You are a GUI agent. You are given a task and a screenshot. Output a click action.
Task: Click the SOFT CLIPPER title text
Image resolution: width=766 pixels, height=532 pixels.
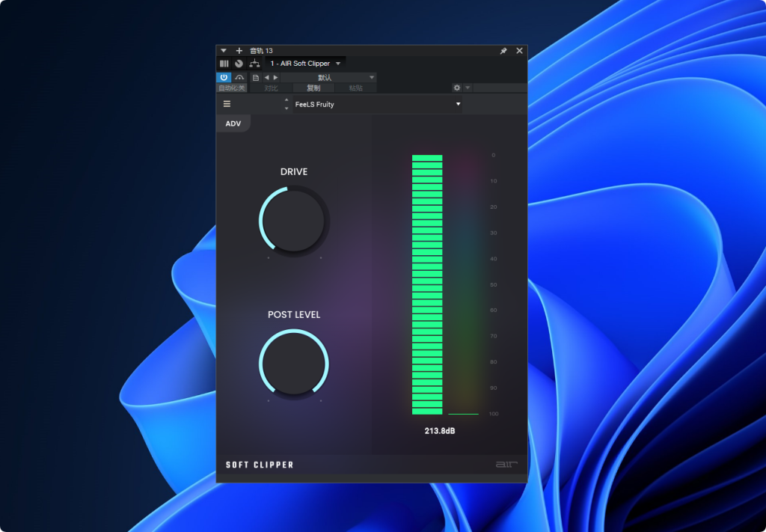[x=260, y=465]
